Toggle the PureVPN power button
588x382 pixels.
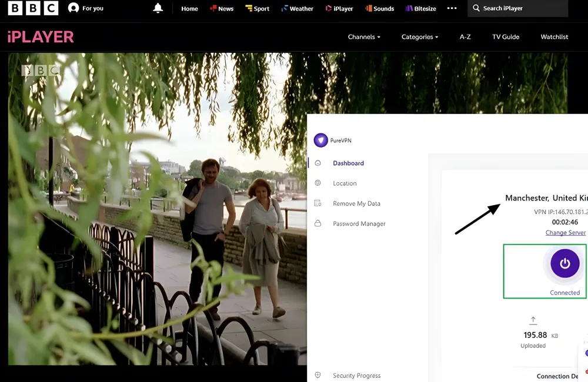pos(564,263)
